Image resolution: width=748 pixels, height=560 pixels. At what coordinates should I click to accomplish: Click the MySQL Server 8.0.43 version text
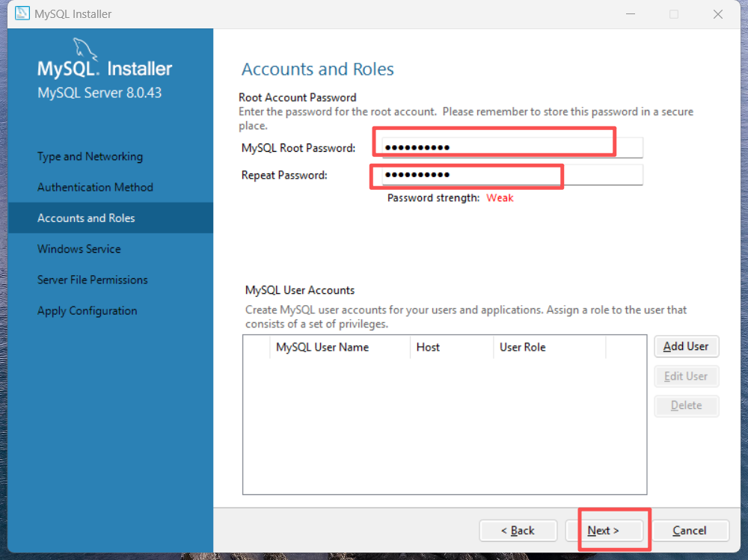pyautogui.click(x=99, y=93)
